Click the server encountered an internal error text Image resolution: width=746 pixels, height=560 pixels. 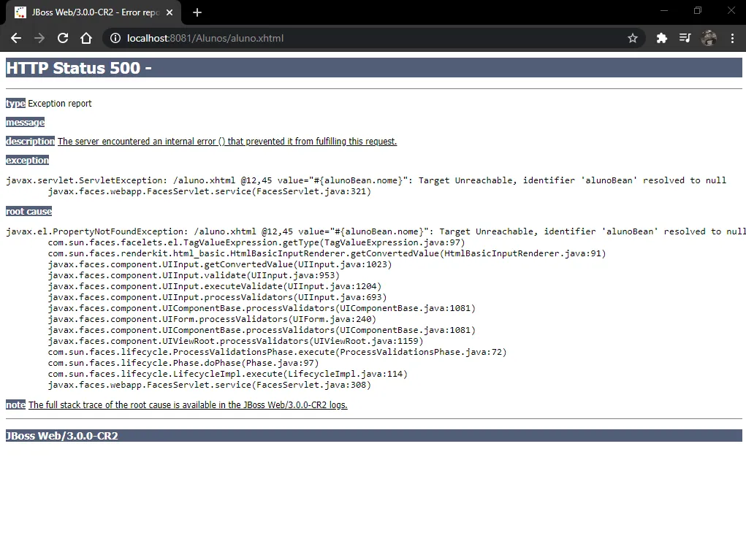pos(227,141)
